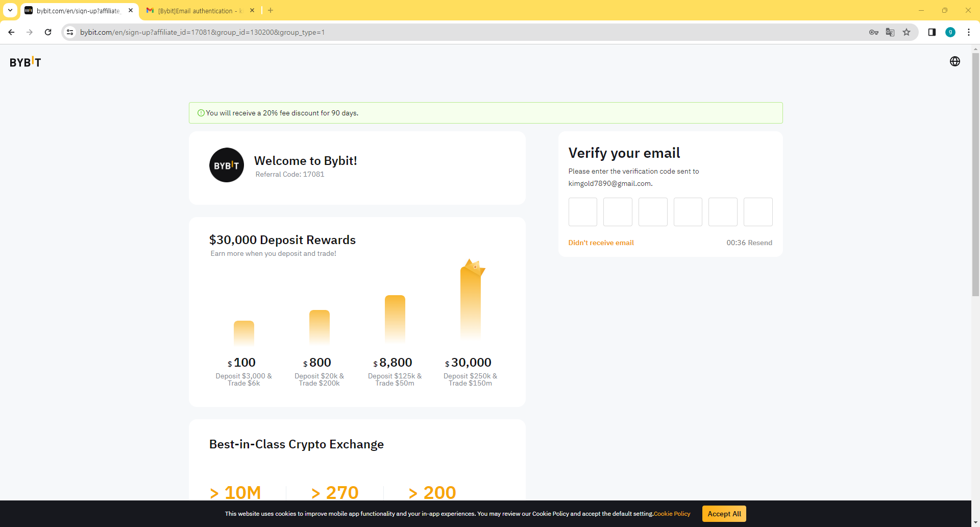The image size is (980, 527).
Task: Go back to the previous page
Action: [x=11, y=32]
